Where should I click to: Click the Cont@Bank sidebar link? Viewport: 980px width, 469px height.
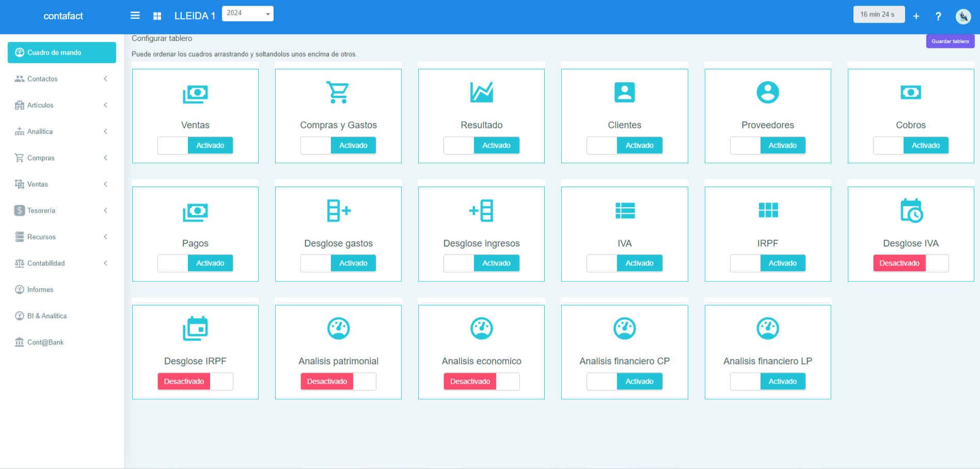tap(45, 342)
